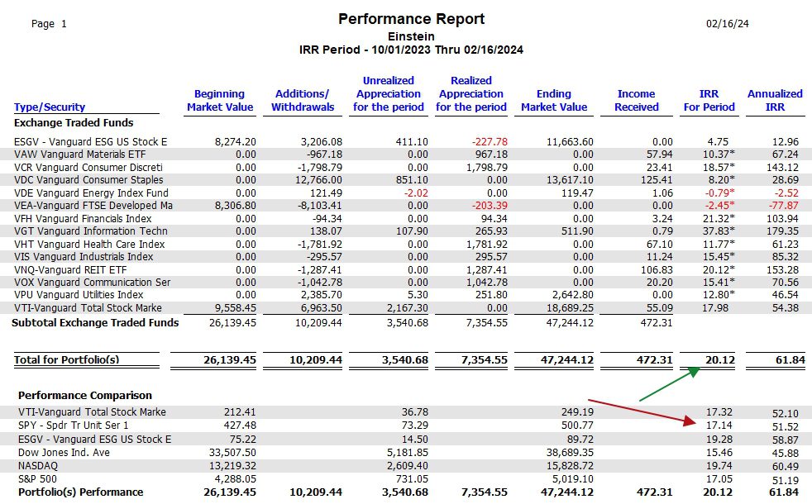
Task: Click the Type/Security column header
Action: 49,107
